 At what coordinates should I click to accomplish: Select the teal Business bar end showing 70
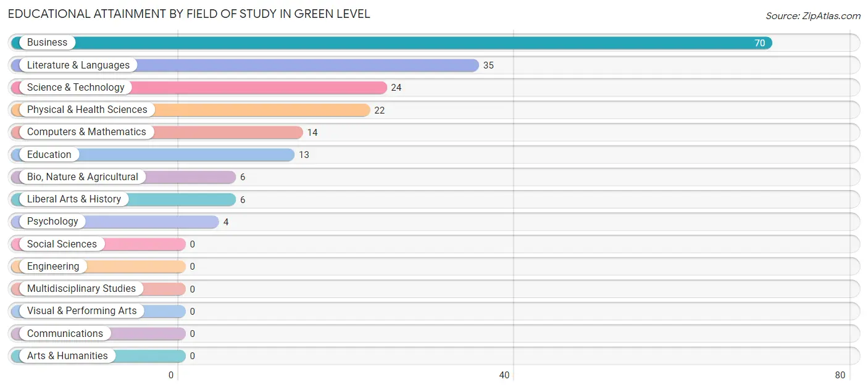pos(759,43)
